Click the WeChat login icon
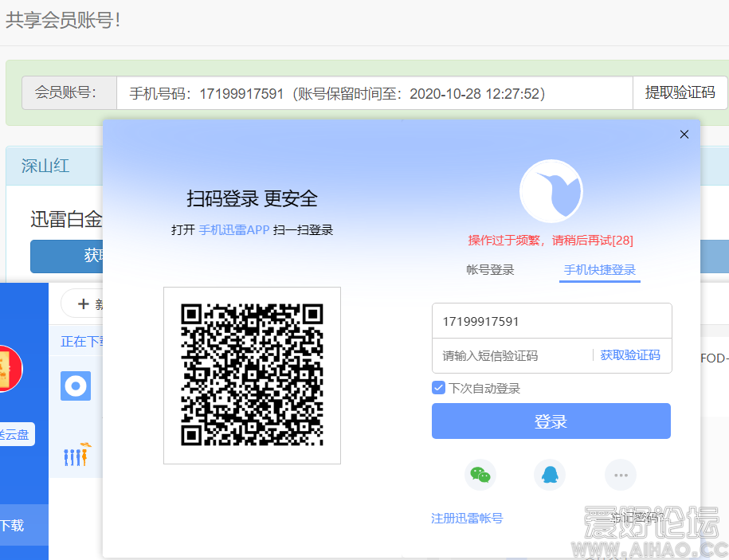Image resolution: width=729 pixels, height=560 pixels. 480,474
